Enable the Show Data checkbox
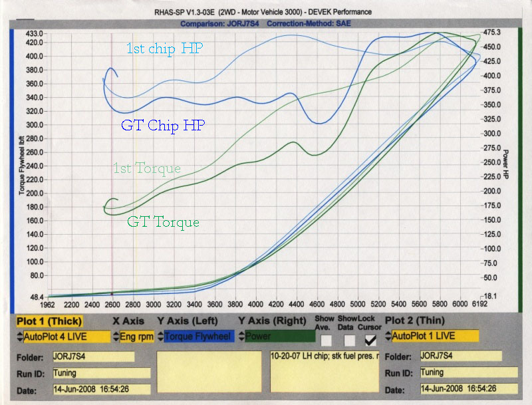 click(349, 340)
